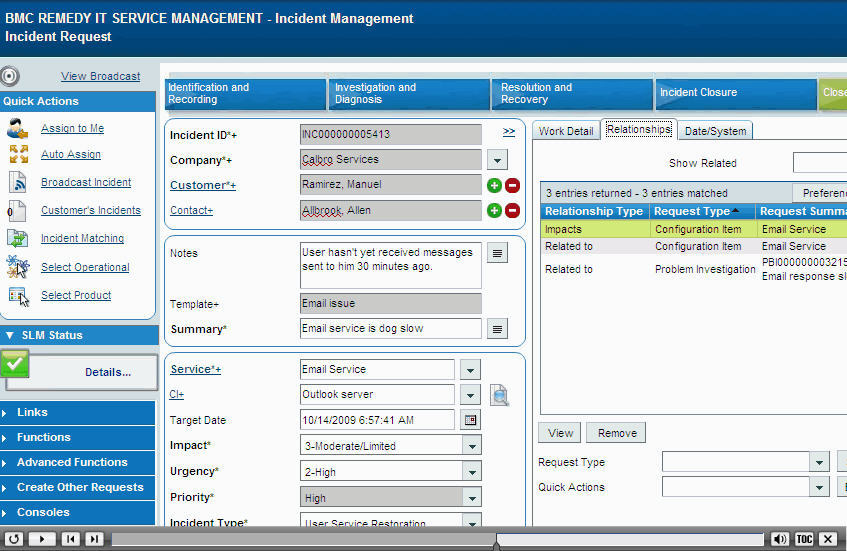Open the Urgency dropdown
The image size is (847, 551).
pyautogui.click(x=472, y=472)
